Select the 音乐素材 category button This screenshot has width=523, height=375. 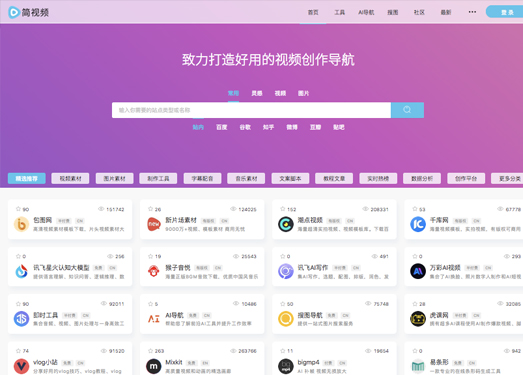(246, 178)
